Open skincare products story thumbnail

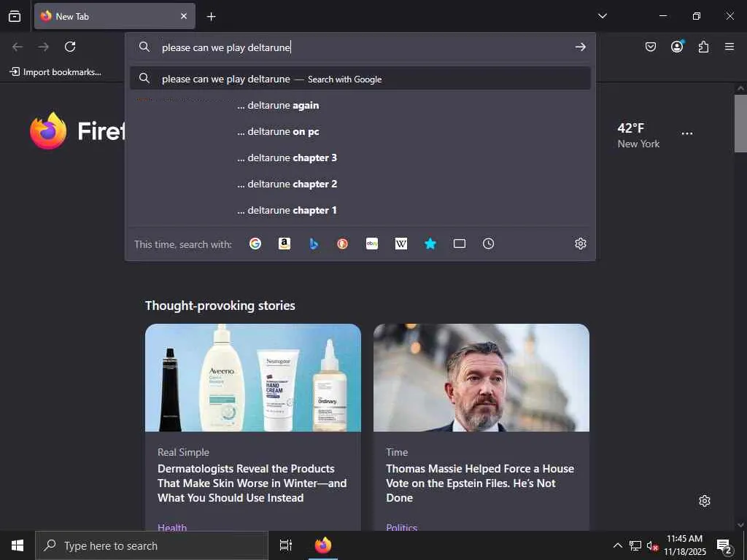coord(253,378)
